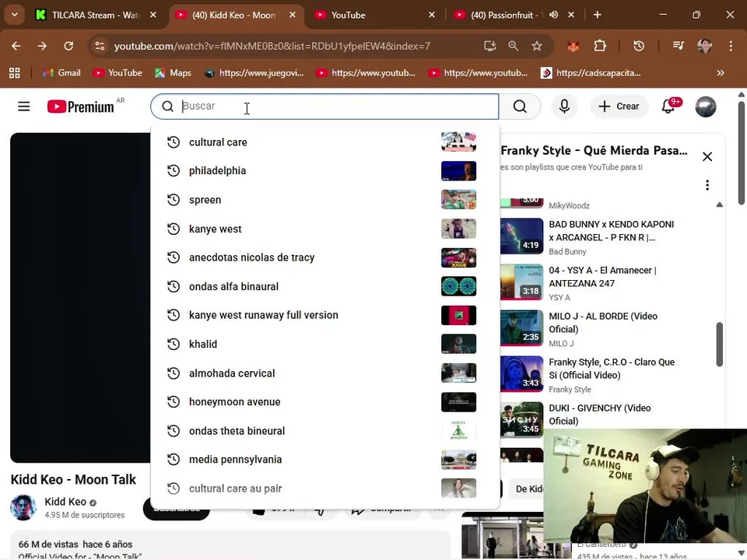Open the YouTube hamburger guide menu

[24, 107]
